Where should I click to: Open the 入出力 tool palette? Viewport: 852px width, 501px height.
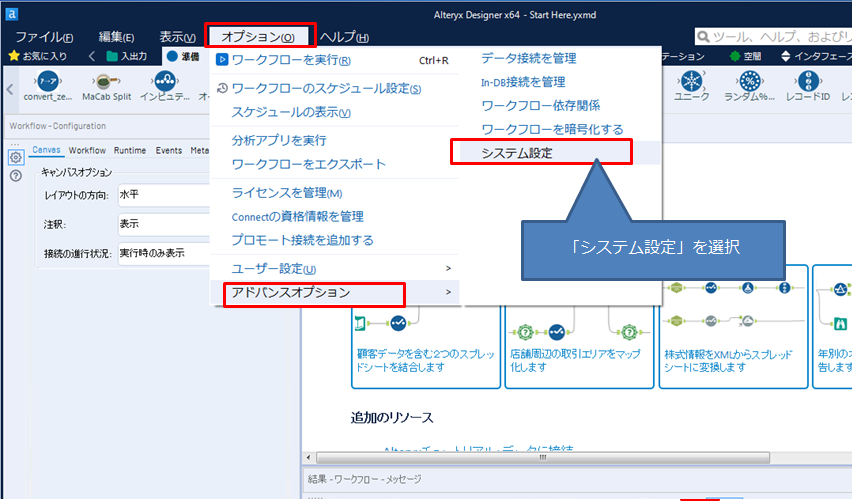(127, 56)
